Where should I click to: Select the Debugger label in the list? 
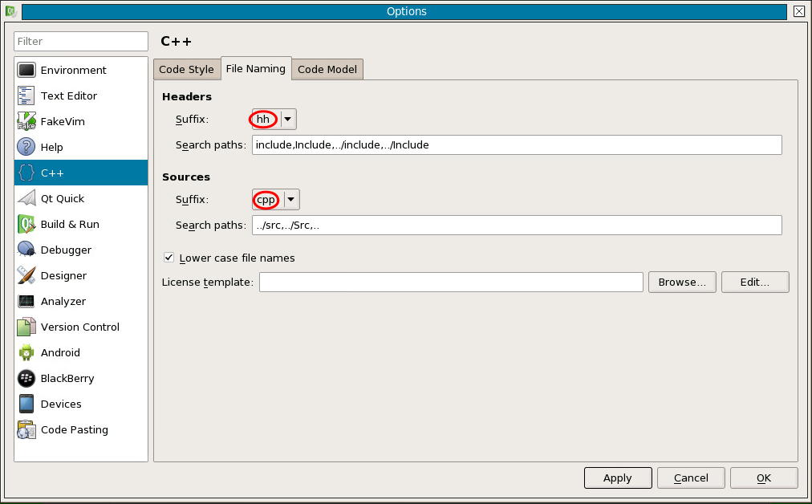tap(67, 250)
